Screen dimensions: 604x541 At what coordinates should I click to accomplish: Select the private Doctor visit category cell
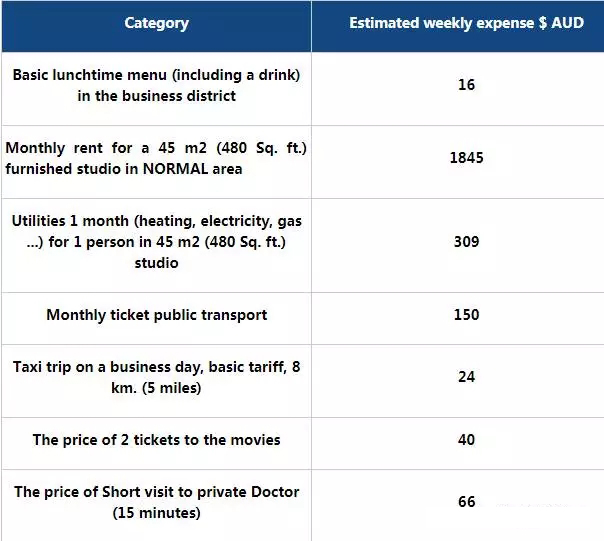pos(156,502)
